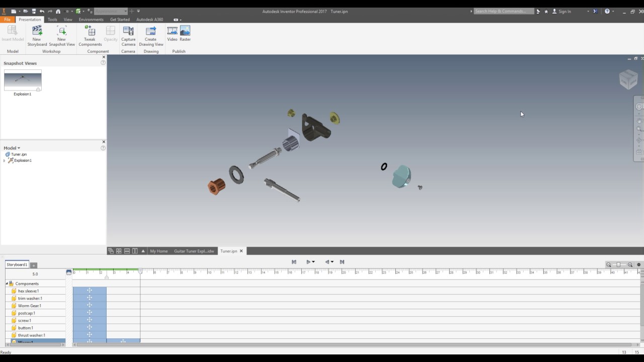Jump to storyboard end
Viewport: 644px width, 362px height.
coord(342,262)
